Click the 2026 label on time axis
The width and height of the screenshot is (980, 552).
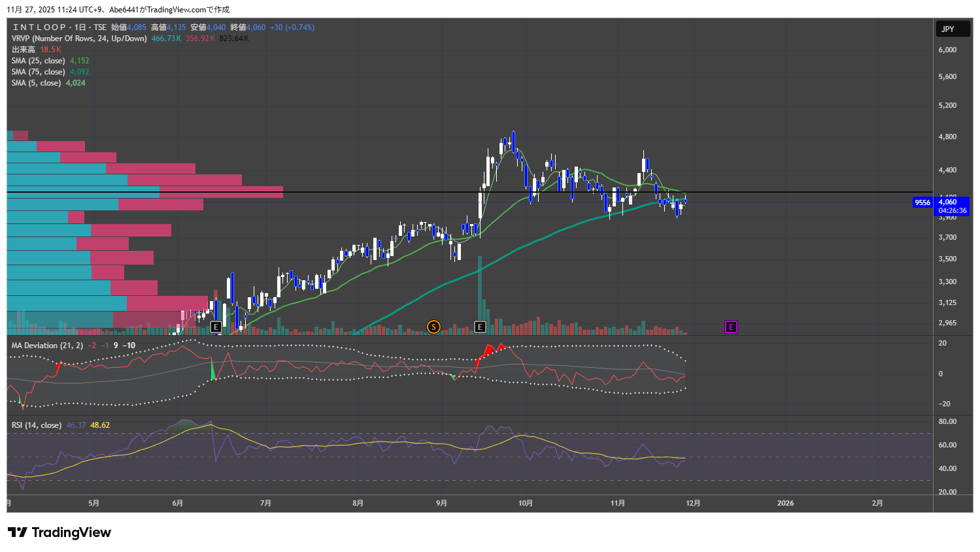click(785, 503)
